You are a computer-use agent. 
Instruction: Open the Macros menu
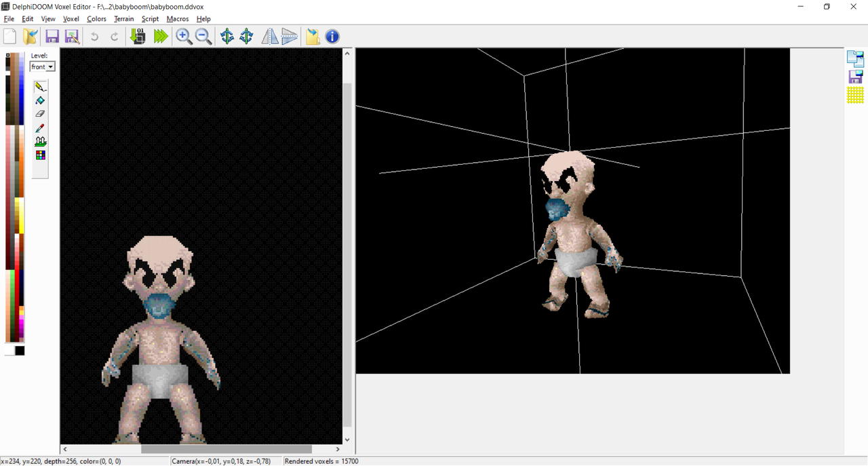coord(178,19)
